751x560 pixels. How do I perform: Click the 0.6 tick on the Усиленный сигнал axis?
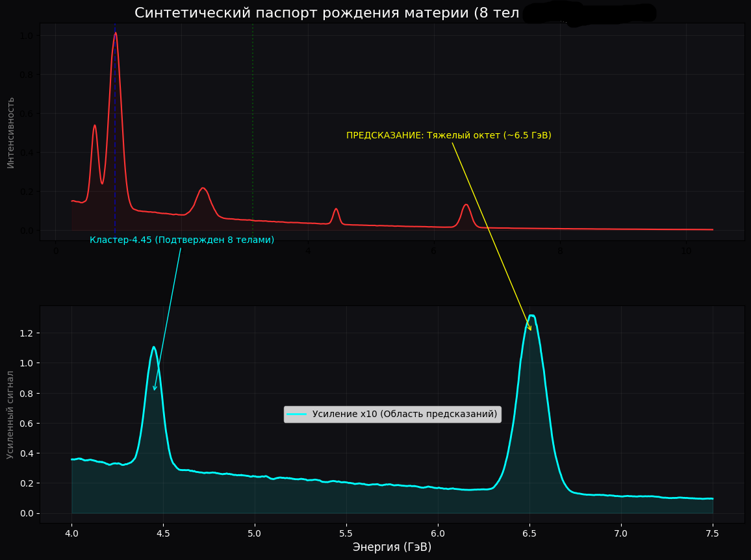[27, 424]
